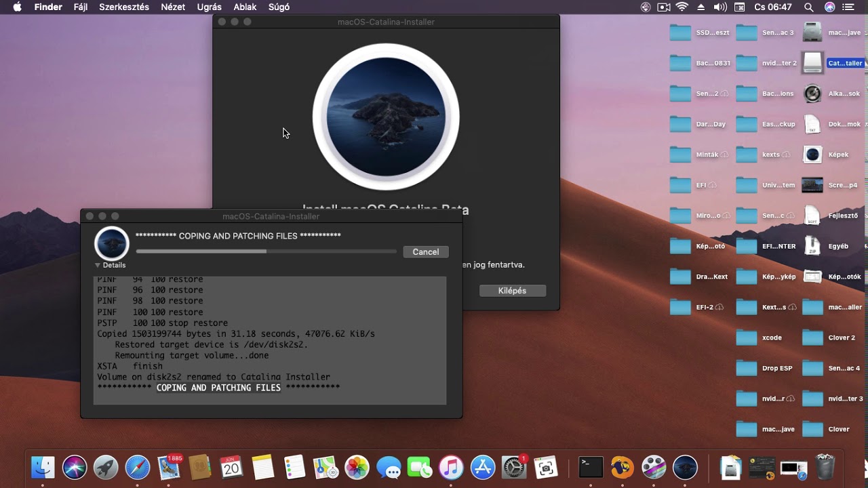Open the Fájl menu
Screen dimensions: 868x488
81,7
